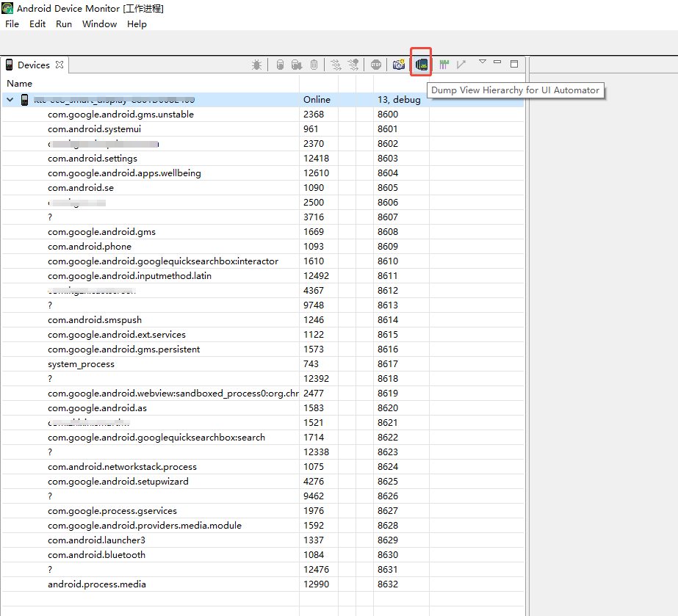Select process com.google.android.inputmethod.latin
Image resolution: width=678 pixels, height=616 pixels.
pyautogui.click(x=129, y=276)
